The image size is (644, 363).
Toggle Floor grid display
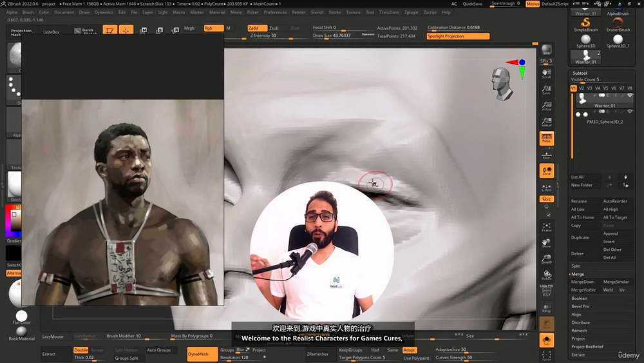coord(546,155)
